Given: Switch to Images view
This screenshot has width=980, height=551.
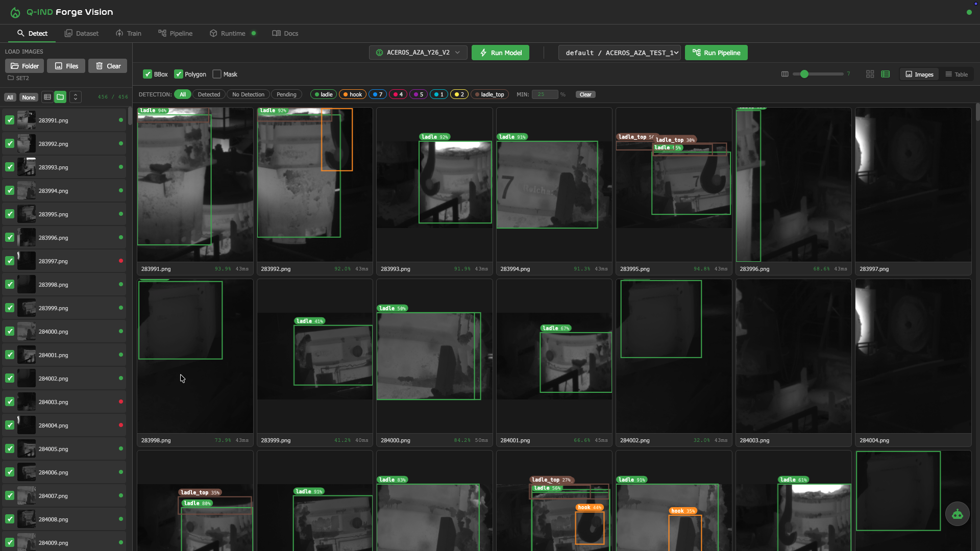Looking at the screenshot, I should [x=919, y=74].
